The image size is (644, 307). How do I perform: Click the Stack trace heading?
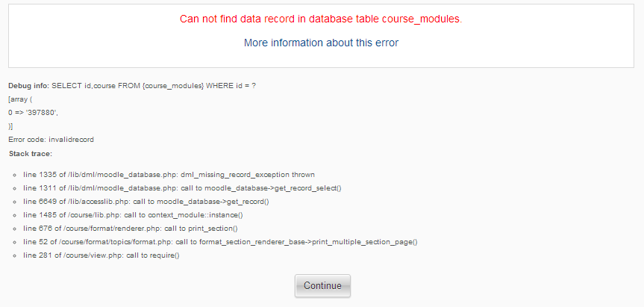tap(31, 154)
